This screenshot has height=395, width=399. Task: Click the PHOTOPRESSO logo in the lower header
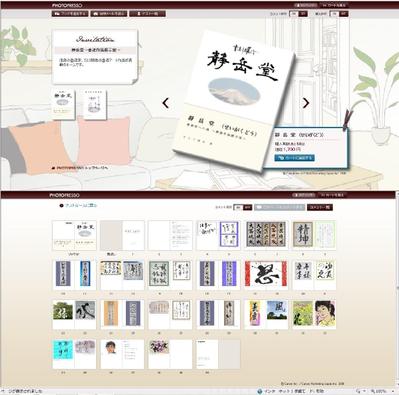point(65,195)
